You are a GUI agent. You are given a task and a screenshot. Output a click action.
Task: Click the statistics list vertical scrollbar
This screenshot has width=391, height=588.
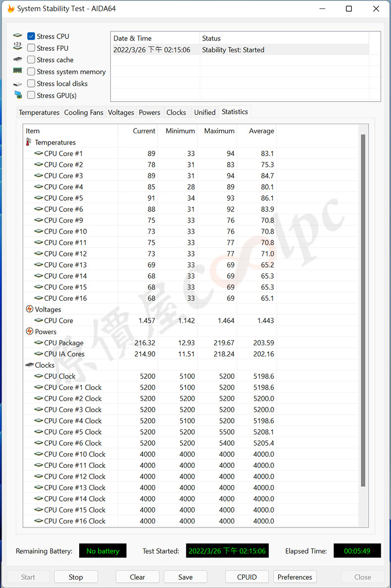click(x=363, y=311)
